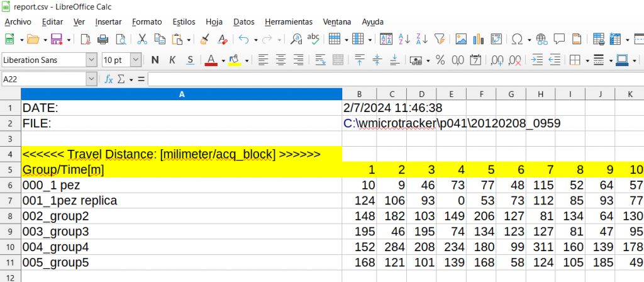Click the Copy icon
644x282 pixels.
(160, 40)
